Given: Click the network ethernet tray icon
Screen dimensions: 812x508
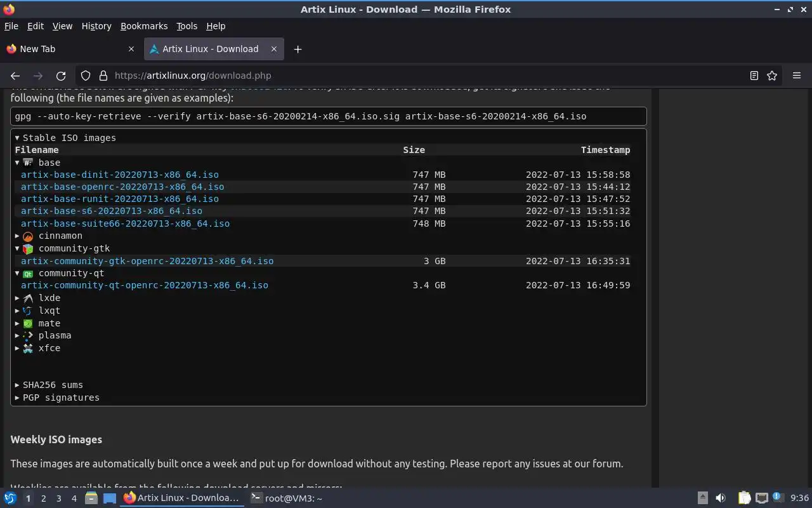Looking at the screenshot, I should pos(762,498).
